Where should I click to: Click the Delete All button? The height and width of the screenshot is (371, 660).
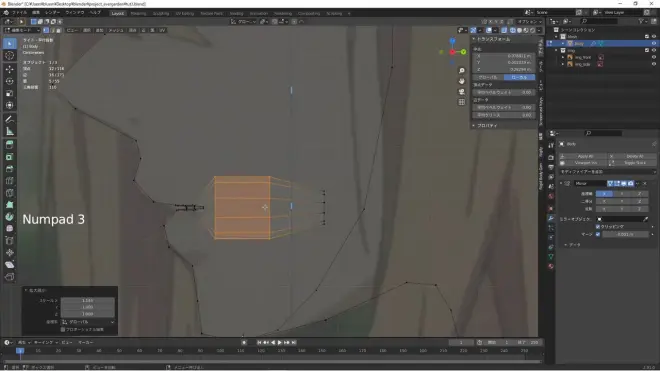tap(634, 156)
